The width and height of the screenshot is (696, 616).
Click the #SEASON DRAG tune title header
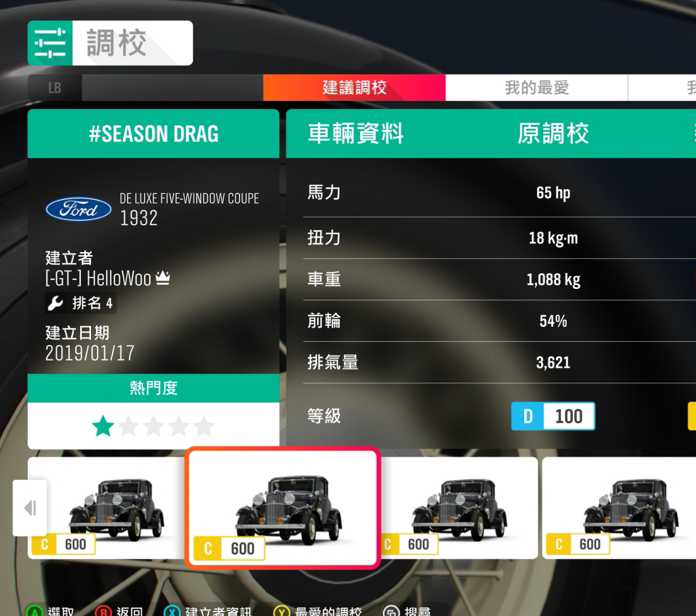154,133
